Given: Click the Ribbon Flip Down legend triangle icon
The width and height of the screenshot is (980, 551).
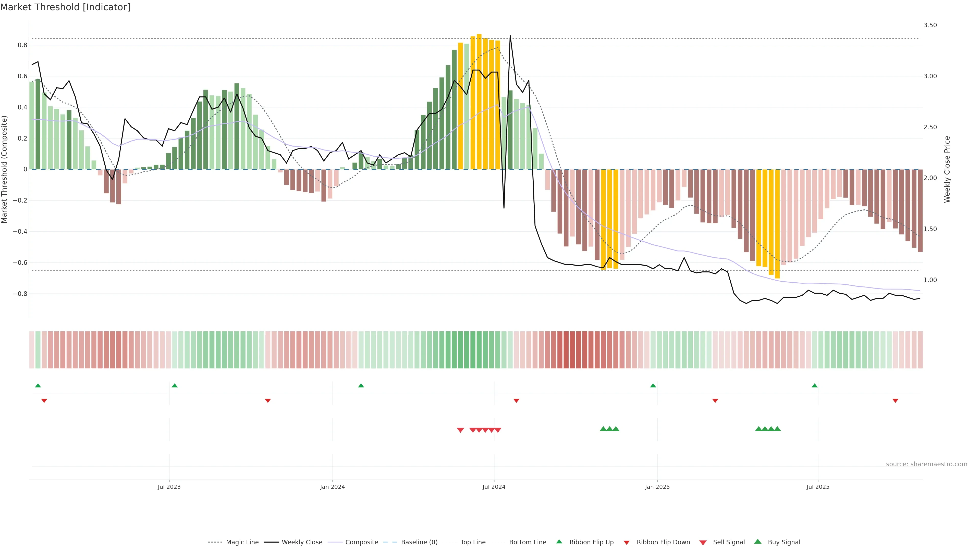Looking at the screenshot, I should pyautogui.click(x=627, y=543).
